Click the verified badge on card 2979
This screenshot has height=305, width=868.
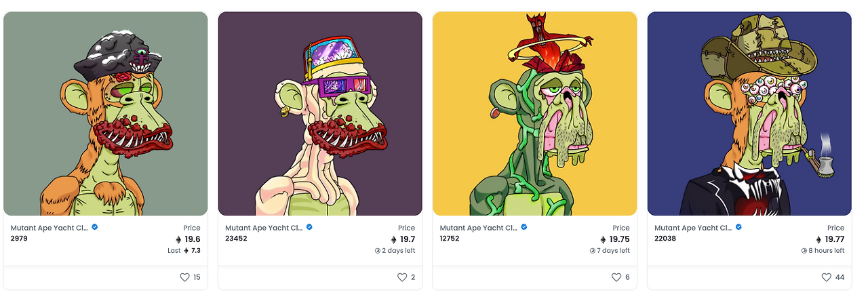click(x=95, y=228)
